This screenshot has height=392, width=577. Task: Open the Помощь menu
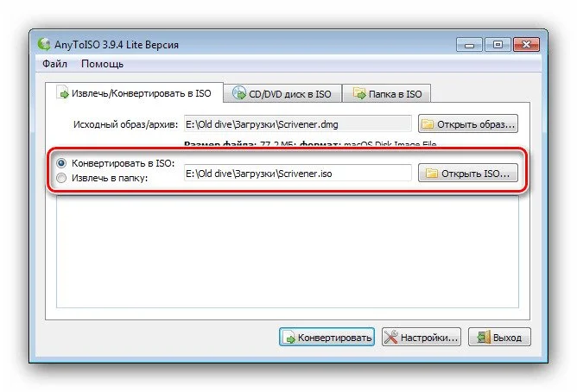pyautogui.click(x=102, y=64)
